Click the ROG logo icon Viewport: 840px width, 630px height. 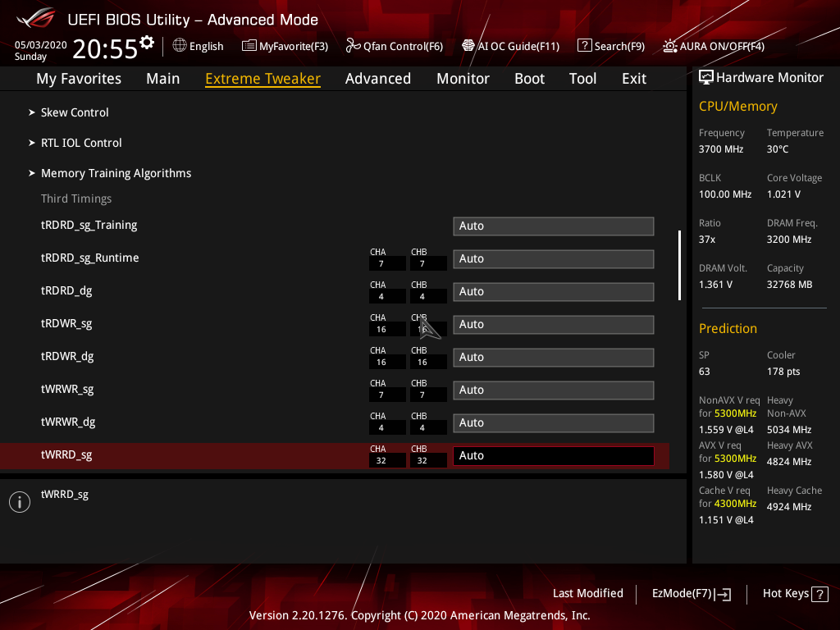tap(35, 18)
